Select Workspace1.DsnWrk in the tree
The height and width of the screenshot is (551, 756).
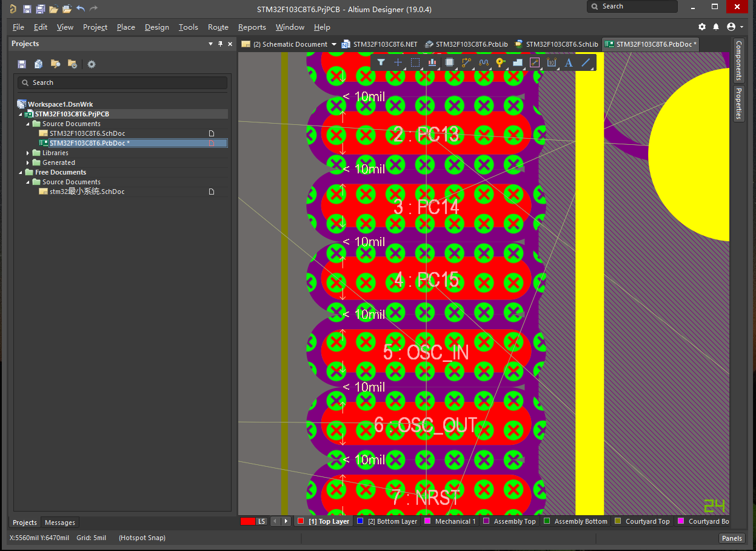(60, 104)
